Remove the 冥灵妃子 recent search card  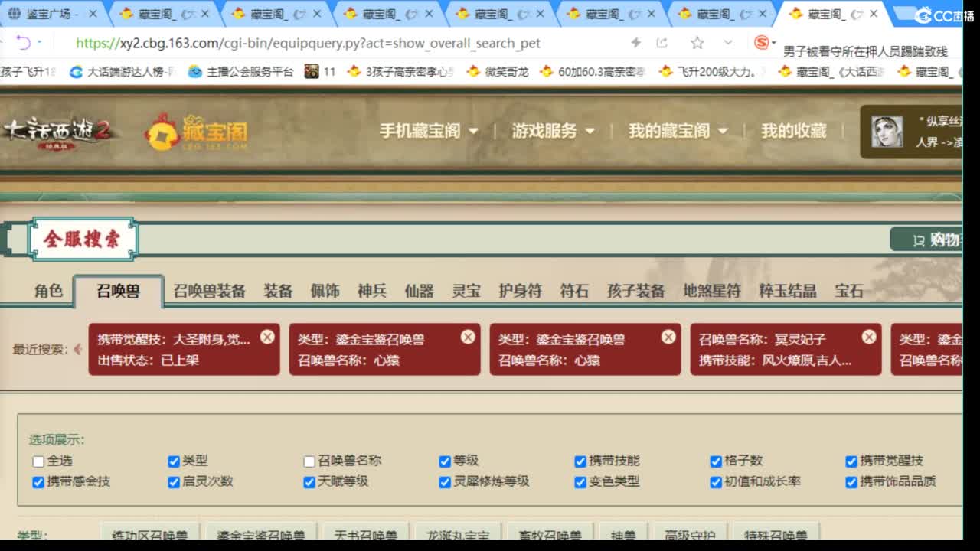tap(869, 337)
